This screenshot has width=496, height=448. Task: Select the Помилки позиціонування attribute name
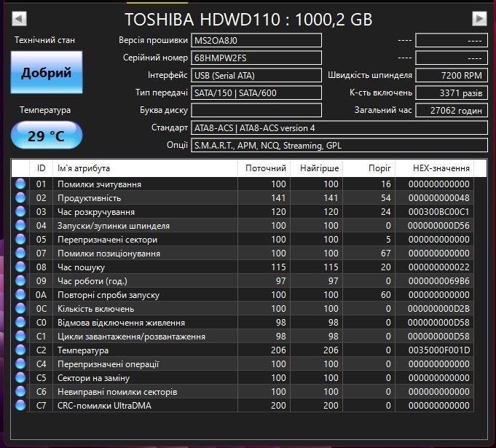pyautogui.click(x=109, y=254)
